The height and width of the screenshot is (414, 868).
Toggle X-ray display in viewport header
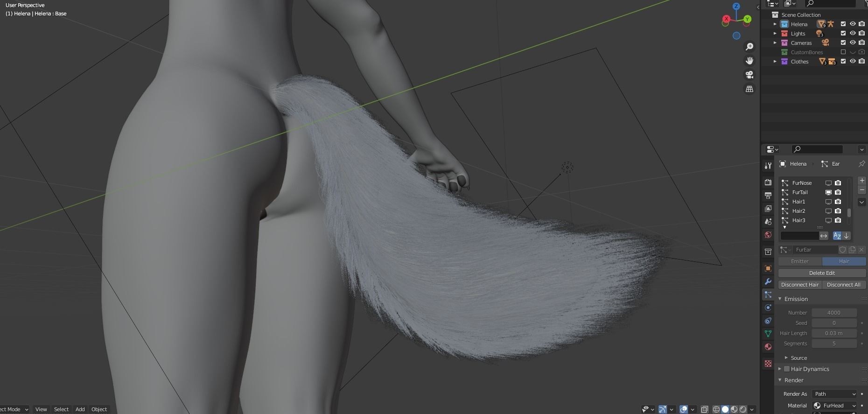click(705, 409)
